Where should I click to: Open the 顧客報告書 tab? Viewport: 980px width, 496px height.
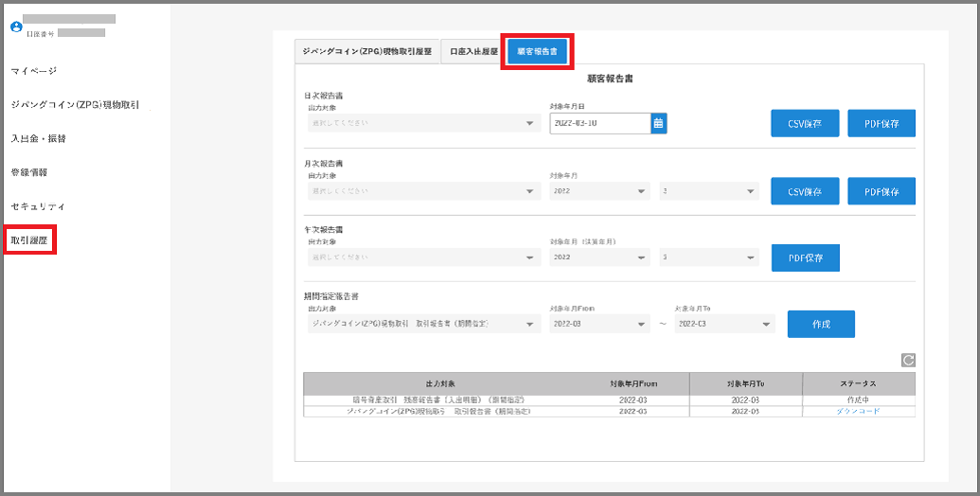pos(537,51)
